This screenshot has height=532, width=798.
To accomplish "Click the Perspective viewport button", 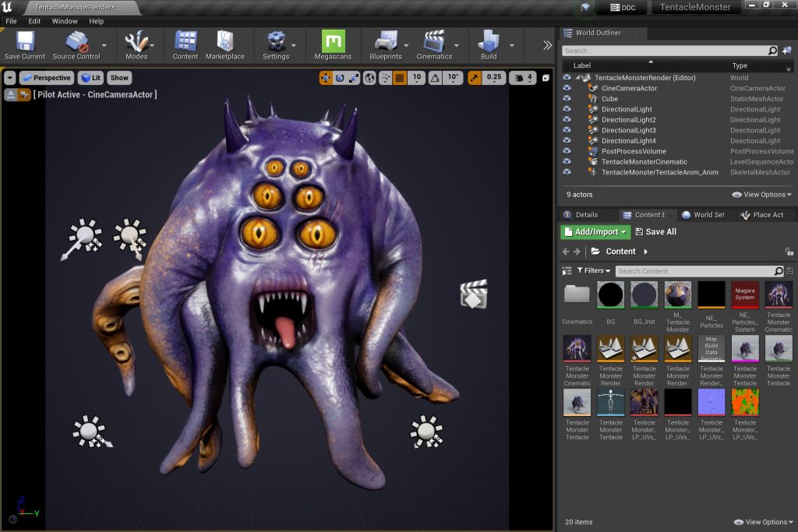I will (47, 78).
